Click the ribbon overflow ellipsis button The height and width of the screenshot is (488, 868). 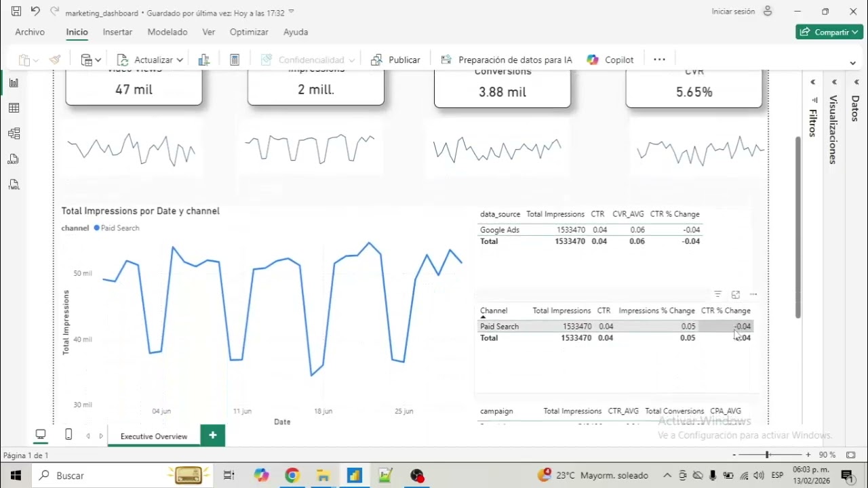(x=659, y=60)
